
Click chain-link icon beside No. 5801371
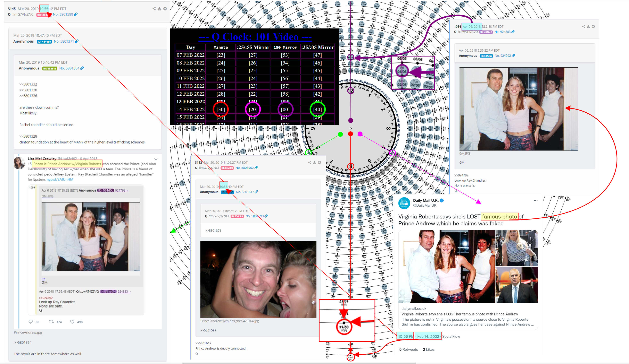point(77,41)
